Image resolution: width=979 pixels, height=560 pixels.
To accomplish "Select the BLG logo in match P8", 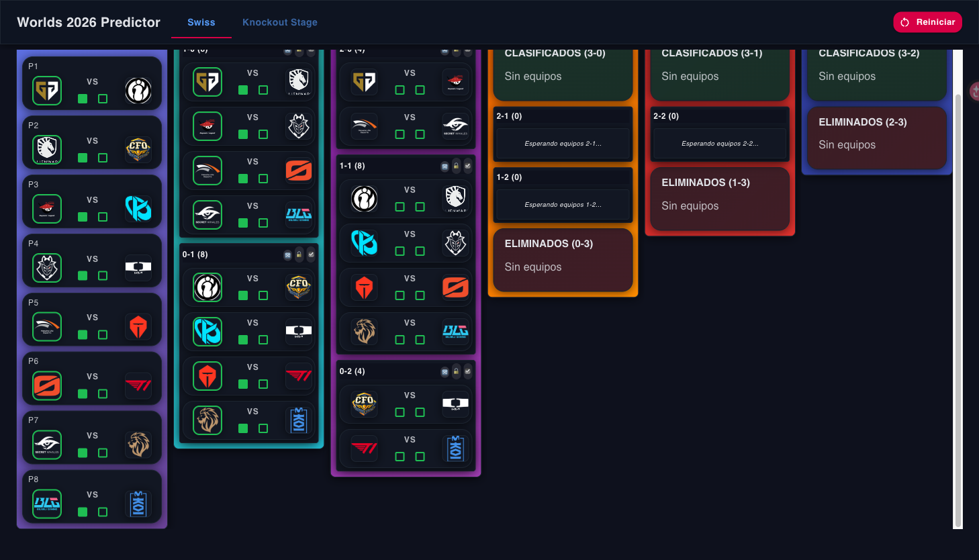I will point(47,504).
